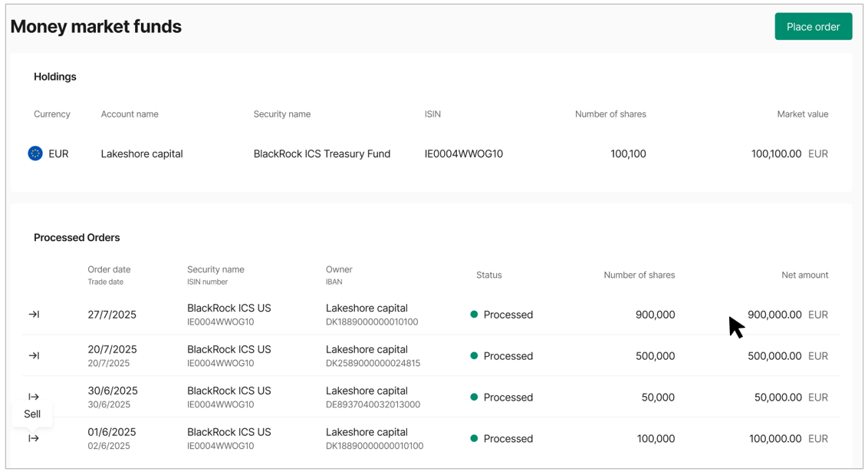Click the Holdings section heading
Screen dimensions: 868x472
point(54,77)
